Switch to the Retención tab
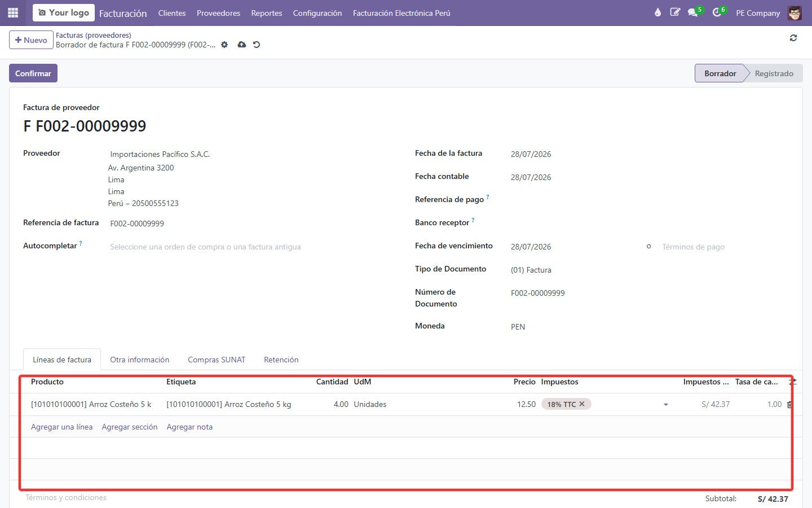Screen dimensions: 812x508 (281, 360)
